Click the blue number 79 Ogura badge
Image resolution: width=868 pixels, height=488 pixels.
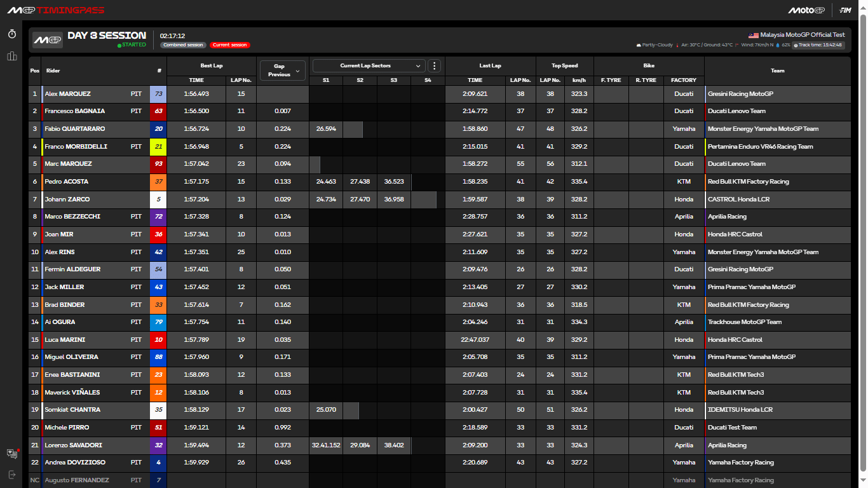[x=158, y=322]
